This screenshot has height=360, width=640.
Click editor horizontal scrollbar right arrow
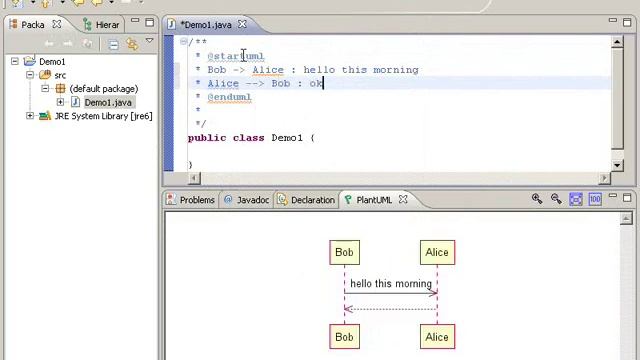pyautogui.click(x=604, y=178)
